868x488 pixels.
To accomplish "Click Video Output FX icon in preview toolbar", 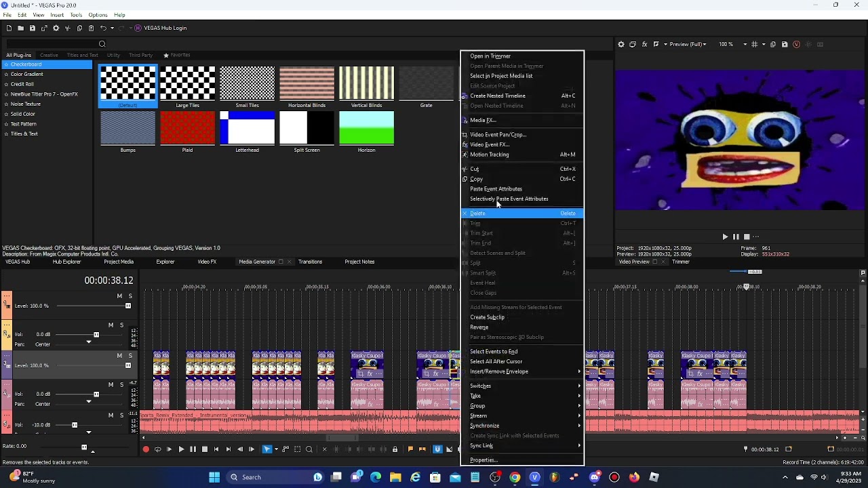I will click(x=644, y=44).
